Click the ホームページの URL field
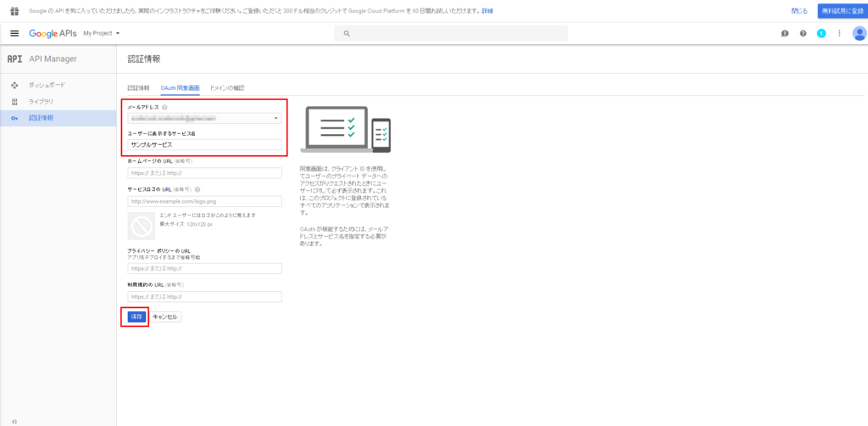 pyautogui.click(x=204, y=173)
